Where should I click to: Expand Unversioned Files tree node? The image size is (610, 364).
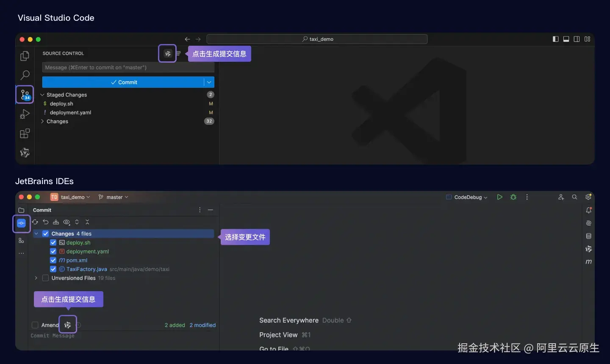pyautogui.click(x=36, y=278)
